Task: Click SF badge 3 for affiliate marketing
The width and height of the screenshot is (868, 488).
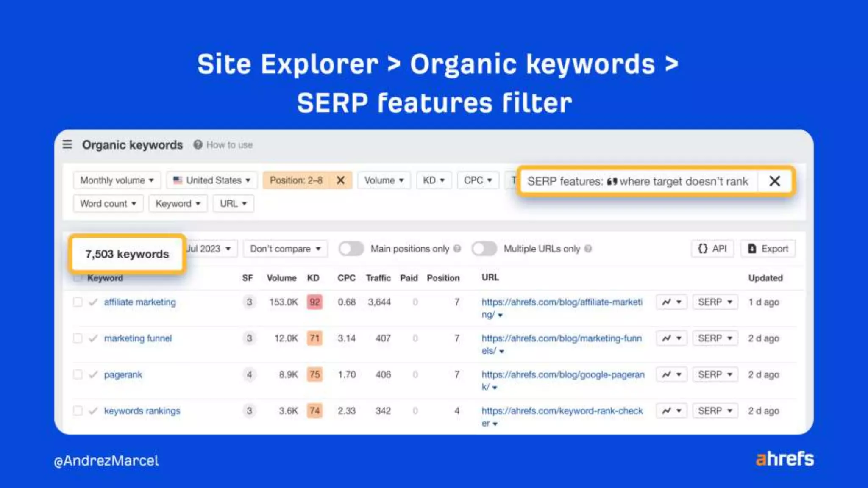Action: (x=249, y=302)
